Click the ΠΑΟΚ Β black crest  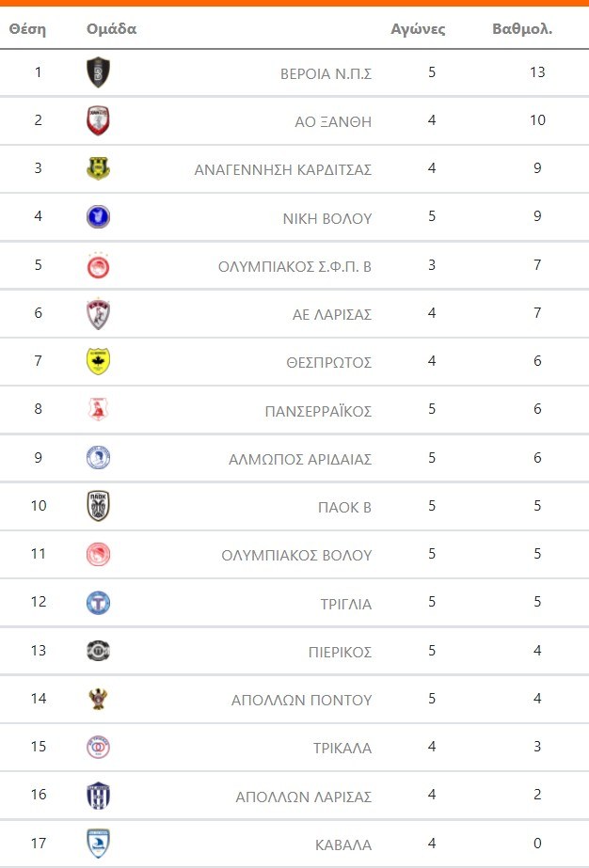coord(98,506)
